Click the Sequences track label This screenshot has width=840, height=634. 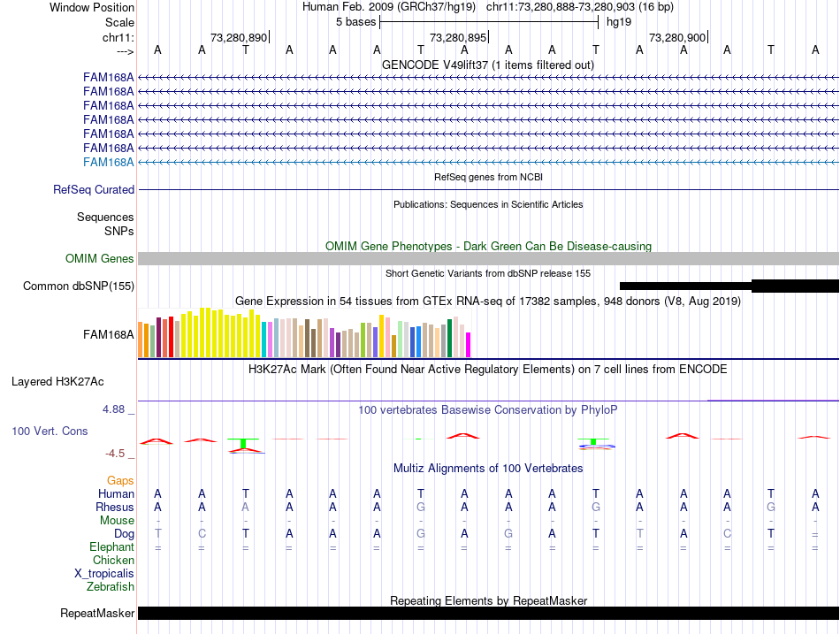(x=105, y=217)
